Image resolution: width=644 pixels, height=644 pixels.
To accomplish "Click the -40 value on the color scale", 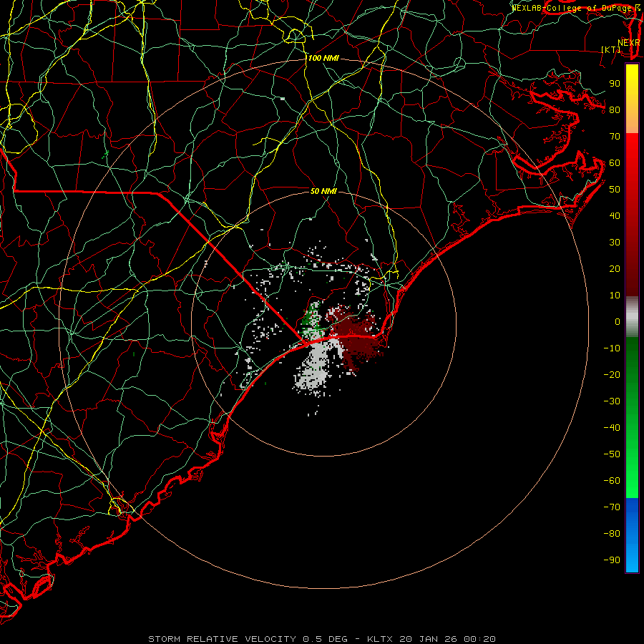I will point(612,428).
